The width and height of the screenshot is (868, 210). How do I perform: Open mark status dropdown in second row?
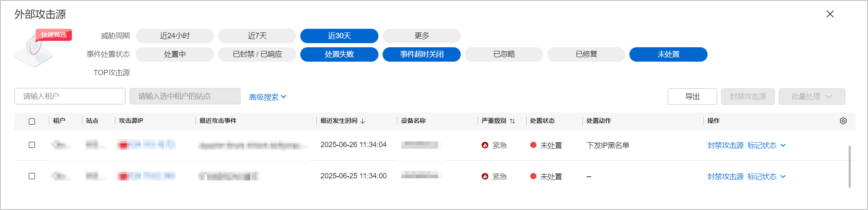(x=783, y=177)
